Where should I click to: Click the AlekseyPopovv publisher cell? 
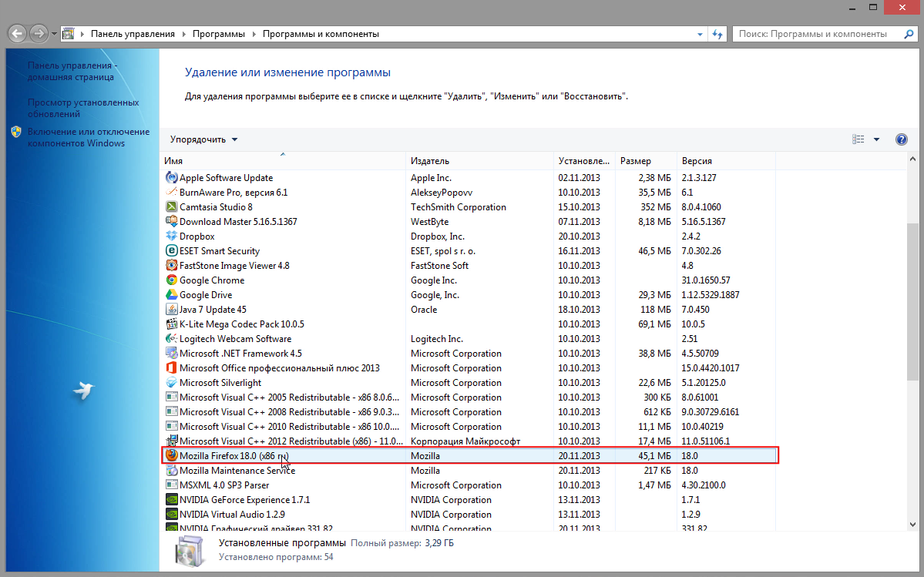coord(442,192)
